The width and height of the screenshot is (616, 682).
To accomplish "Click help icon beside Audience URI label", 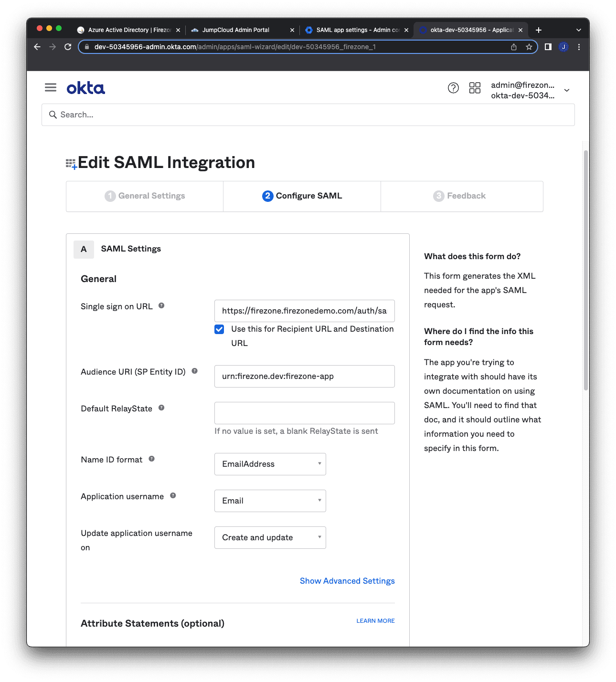I will pyautogui.click(x=195, y=371).
